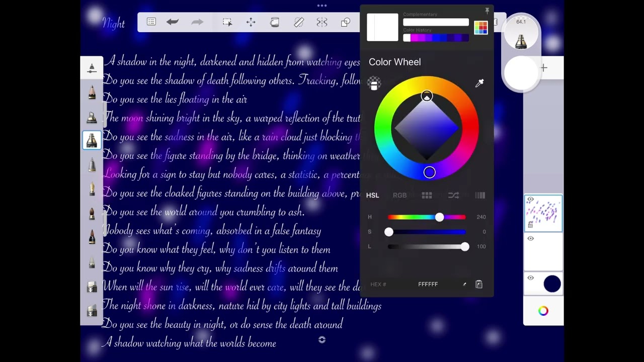Toggle transparency lock on top layer
Image resolution: width=644 pixels, height=362 pixels.
[530, 226]
